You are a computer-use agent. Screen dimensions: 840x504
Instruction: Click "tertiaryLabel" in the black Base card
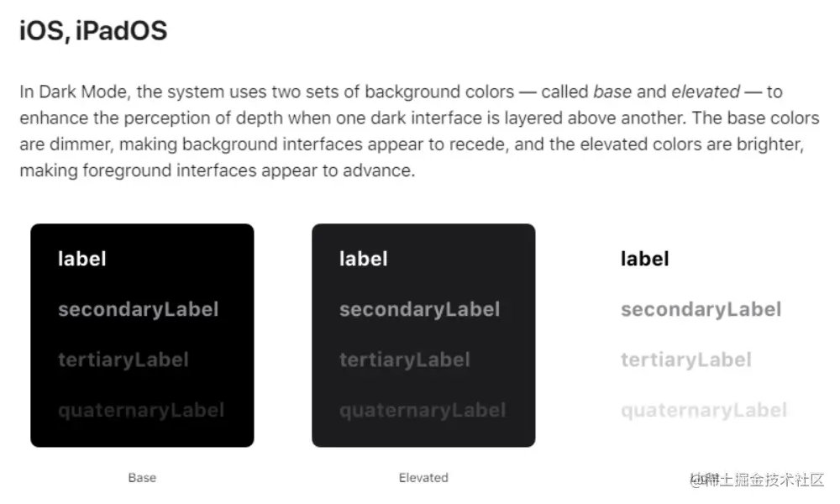click(x=123, y=360)
